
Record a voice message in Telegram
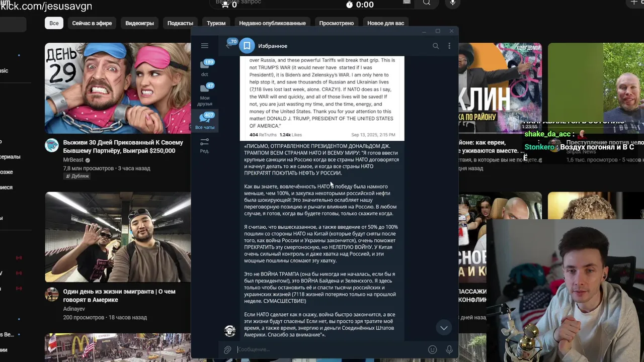449,349
